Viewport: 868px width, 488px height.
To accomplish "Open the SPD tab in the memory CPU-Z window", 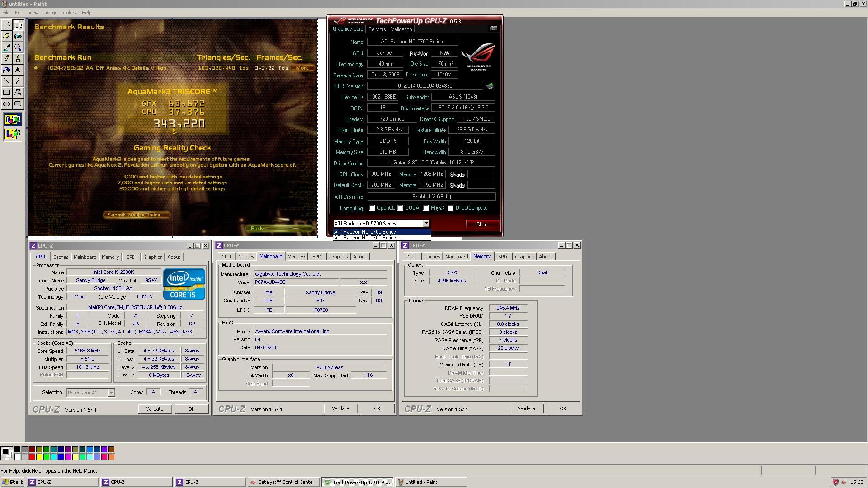I will 502,257.
